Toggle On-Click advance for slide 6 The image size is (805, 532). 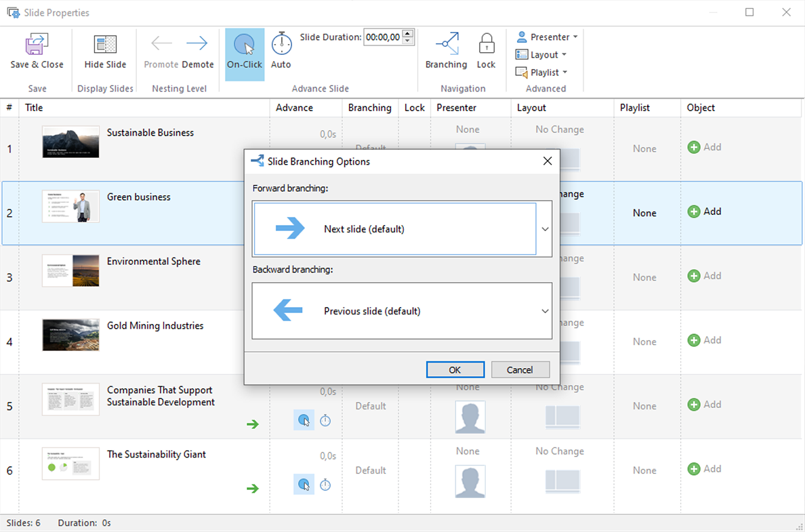pos(304,485)
